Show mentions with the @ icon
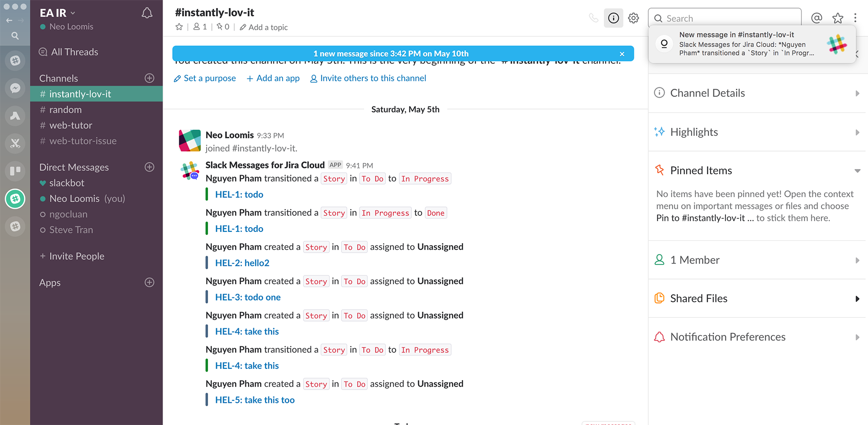This screenshot has height=425, width=868. point(817,18)
